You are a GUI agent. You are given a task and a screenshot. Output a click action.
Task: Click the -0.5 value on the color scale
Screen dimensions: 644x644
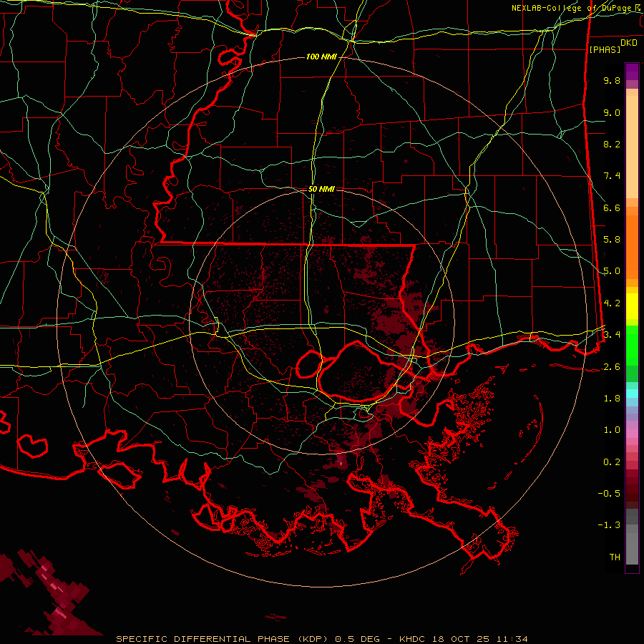point(609,494)
